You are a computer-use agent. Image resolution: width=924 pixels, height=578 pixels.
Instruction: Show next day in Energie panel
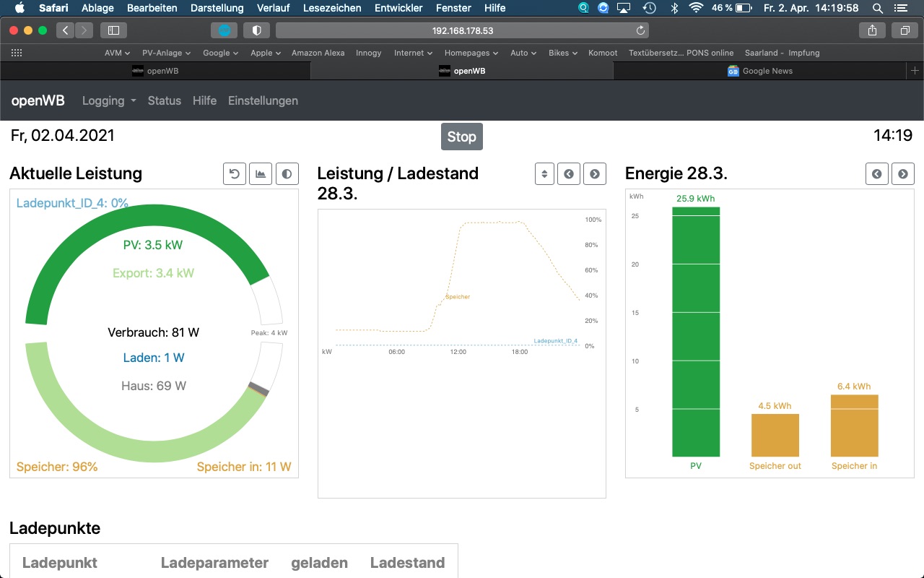tap(903, 174)
